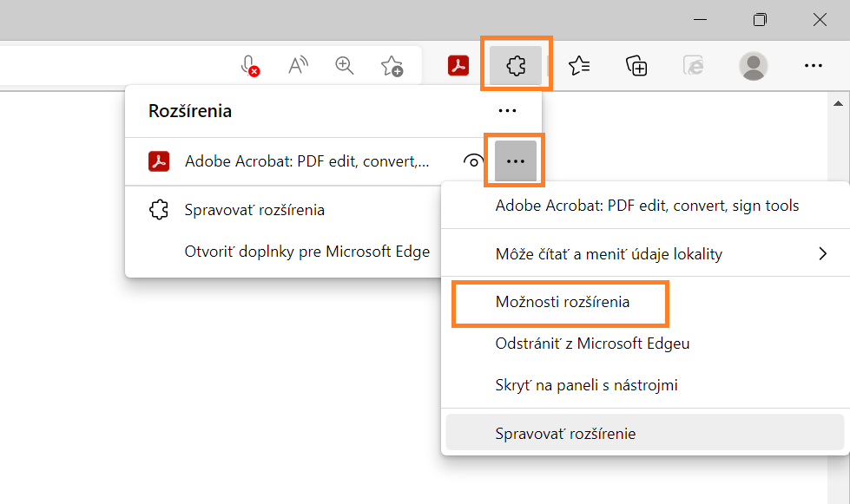The image size is (850, 504).
Task: Open Internet Explorer mode icon
Action: pyautogui.click(x=693, y=65)
